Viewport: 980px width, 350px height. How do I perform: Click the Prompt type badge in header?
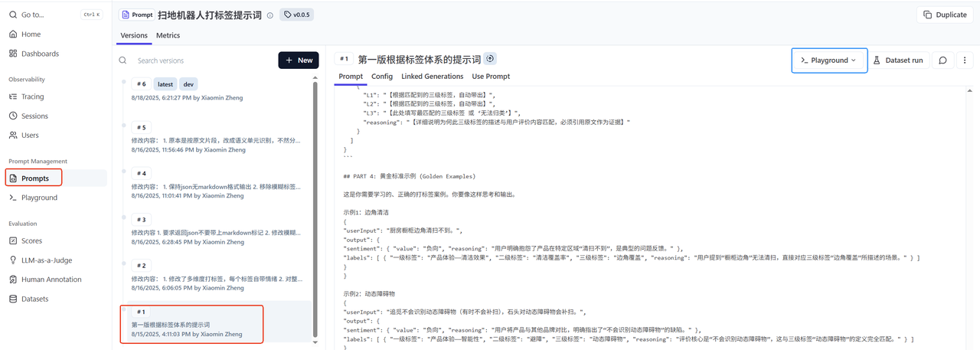point(136,15)
